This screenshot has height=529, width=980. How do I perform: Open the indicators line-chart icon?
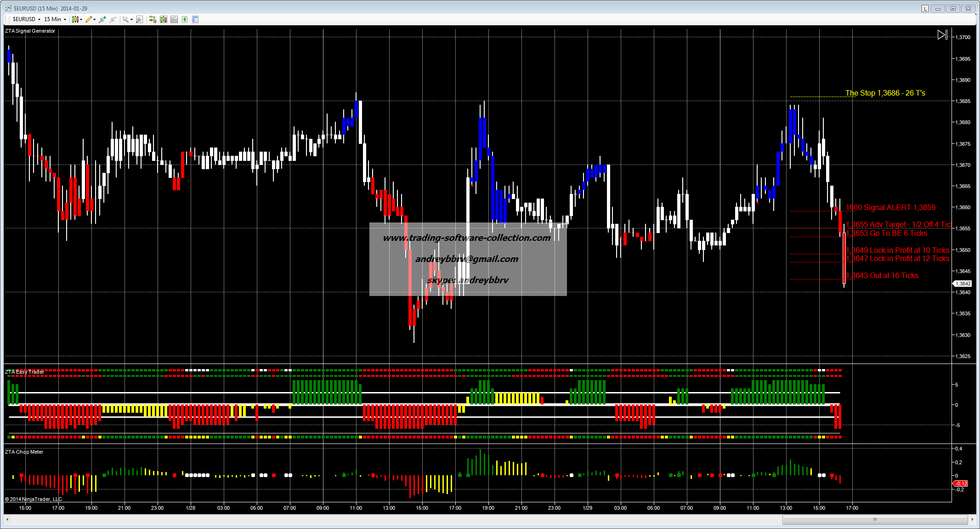point(174,19)
